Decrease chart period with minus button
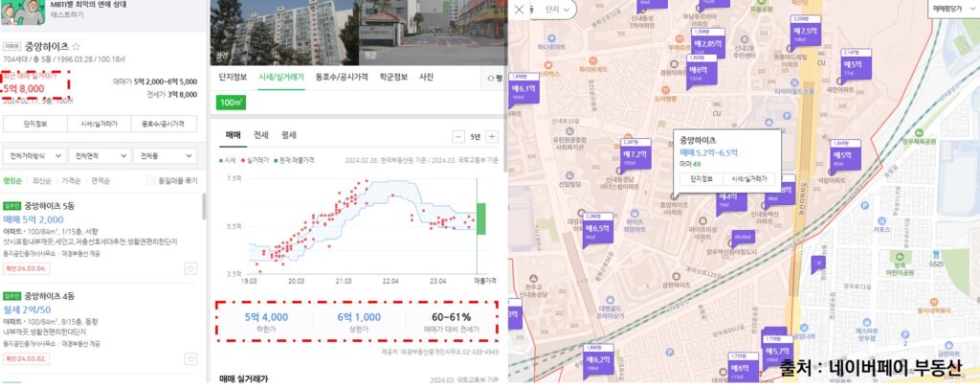The height and width of the screenshot is (390, 980). 458,136
